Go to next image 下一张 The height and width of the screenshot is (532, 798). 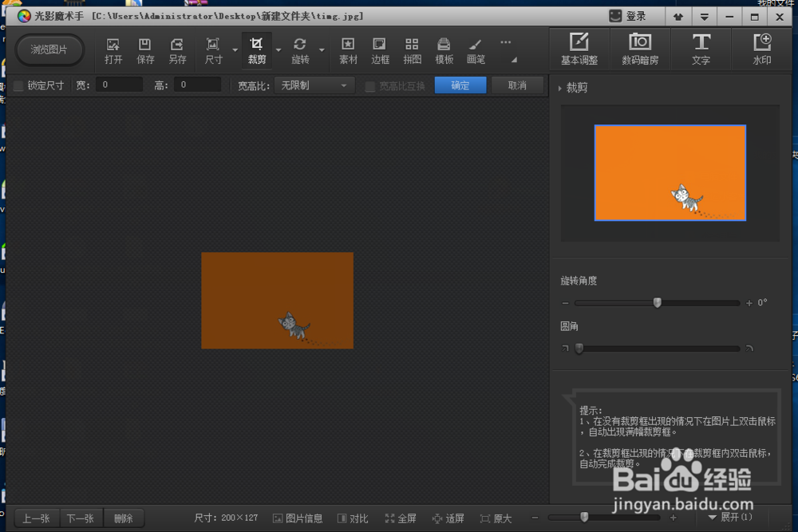pos(81,518)
